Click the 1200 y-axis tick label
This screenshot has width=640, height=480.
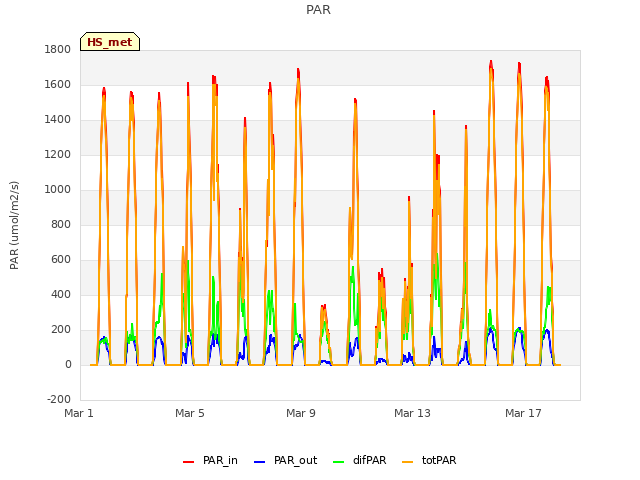tap(58, 155)
